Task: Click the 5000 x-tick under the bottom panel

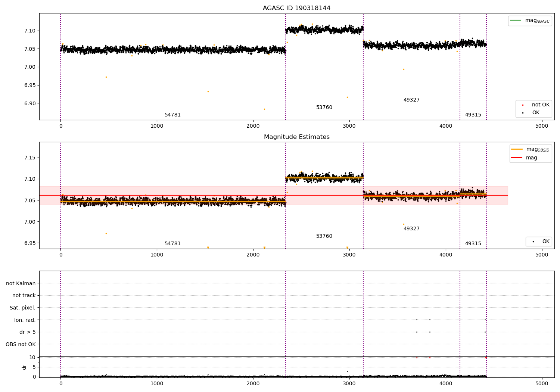Action: [542, 384]
